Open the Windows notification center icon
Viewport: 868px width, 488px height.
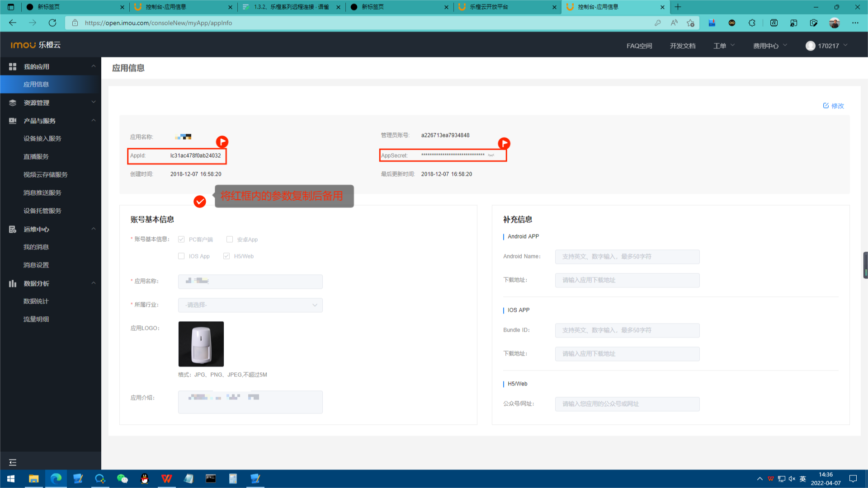853,479
